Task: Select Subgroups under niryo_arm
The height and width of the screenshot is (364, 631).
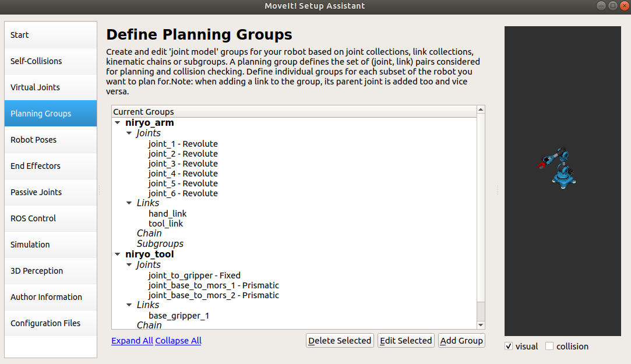Action: click(x=160, y=244)
